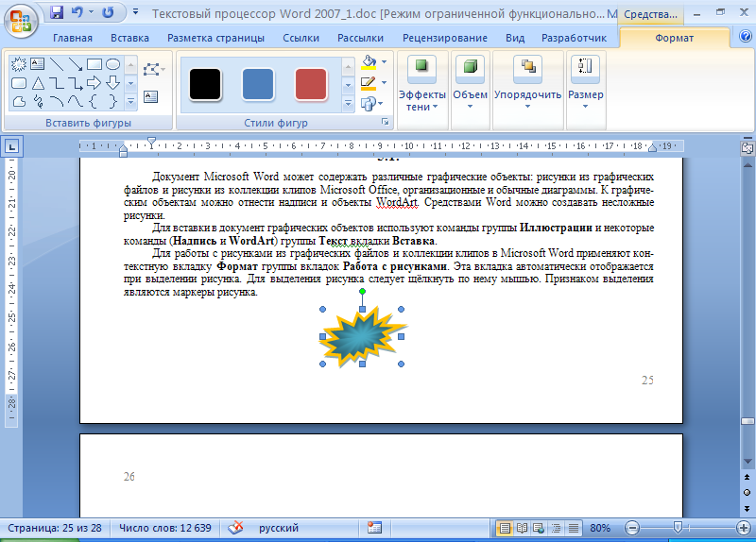Open the Ссылки tab
Image resolution: width=756 pixels, height=542 pixels.
coord(301,38)
